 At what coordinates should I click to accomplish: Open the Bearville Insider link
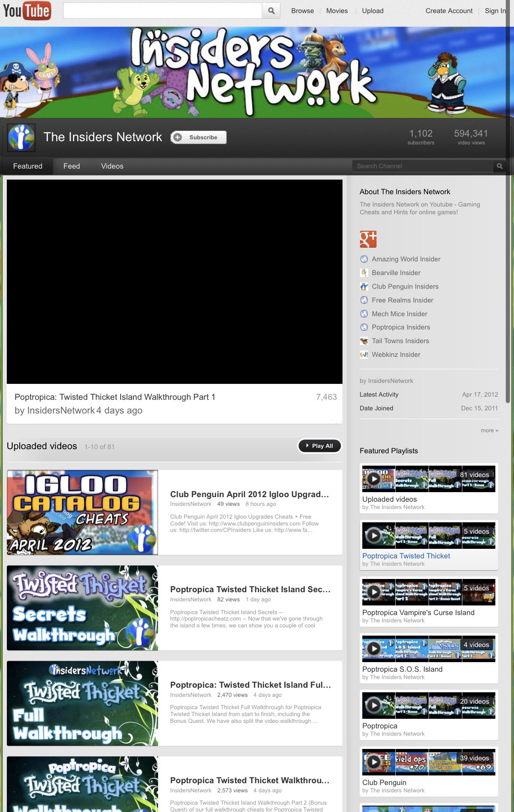pos(396,273)
